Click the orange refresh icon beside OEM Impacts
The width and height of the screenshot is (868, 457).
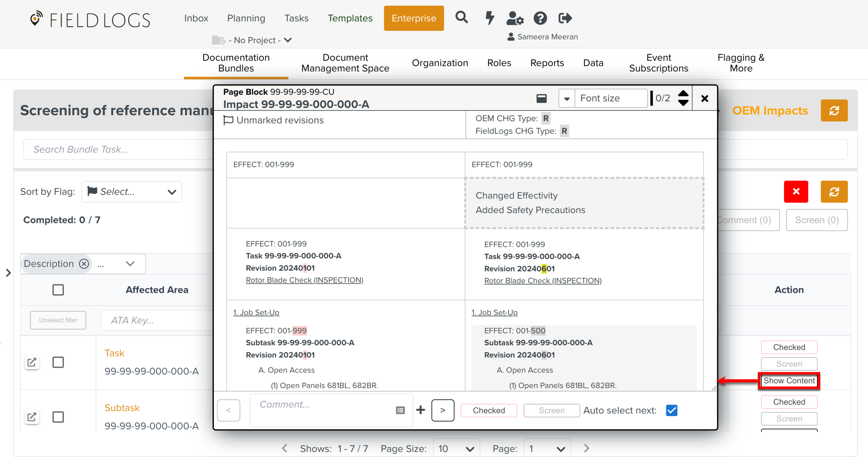click(834, 111)
